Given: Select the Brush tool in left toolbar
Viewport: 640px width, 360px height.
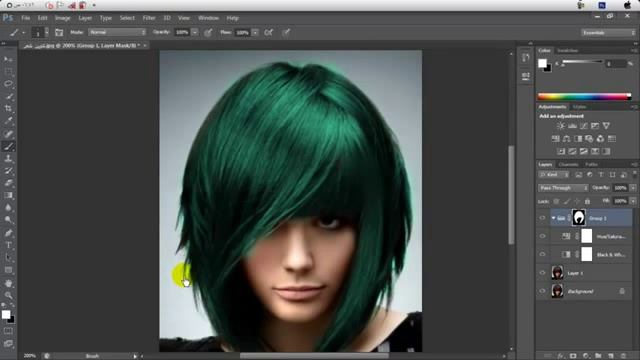Looking at the screenshot, I should click(8, 146).
